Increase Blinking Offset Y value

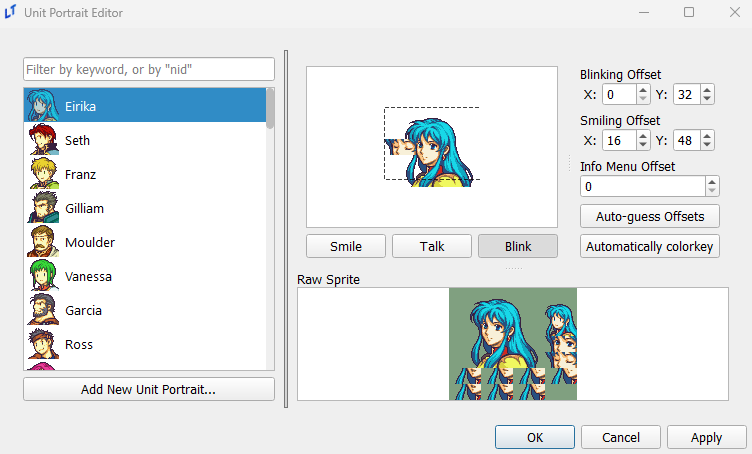tap(707, 90)
